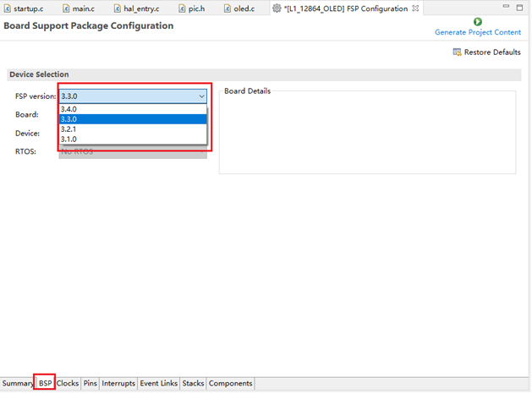This screenshot has width=532, height=394.
Task: Minimize the editor area
Action: pos(507,7)
